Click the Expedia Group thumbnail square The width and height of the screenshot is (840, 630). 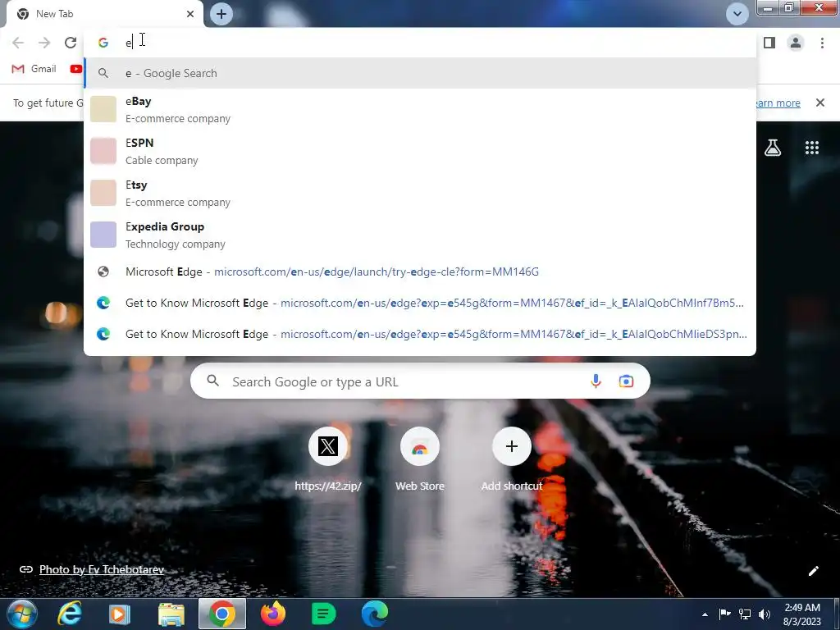[x=103, y=235]
